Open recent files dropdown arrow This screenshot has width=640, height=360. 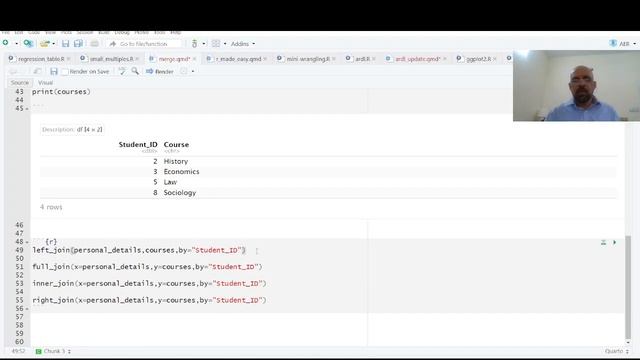pos(53,44)
